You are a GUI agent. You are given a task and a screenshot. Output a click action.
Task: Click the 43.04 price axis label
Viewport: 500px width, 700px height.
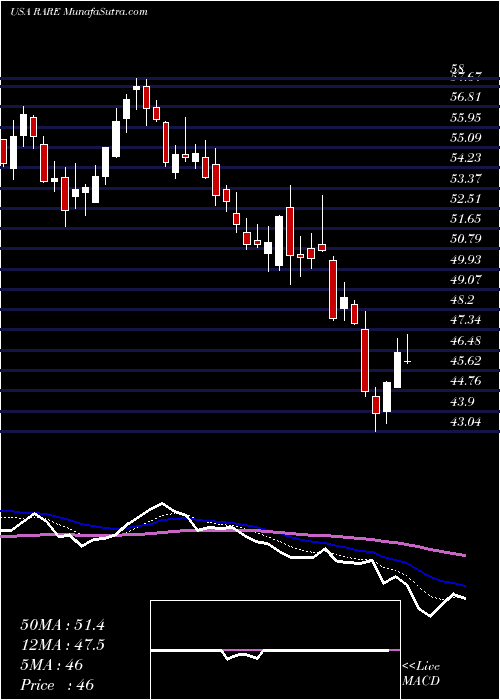(x=466, y=421)
